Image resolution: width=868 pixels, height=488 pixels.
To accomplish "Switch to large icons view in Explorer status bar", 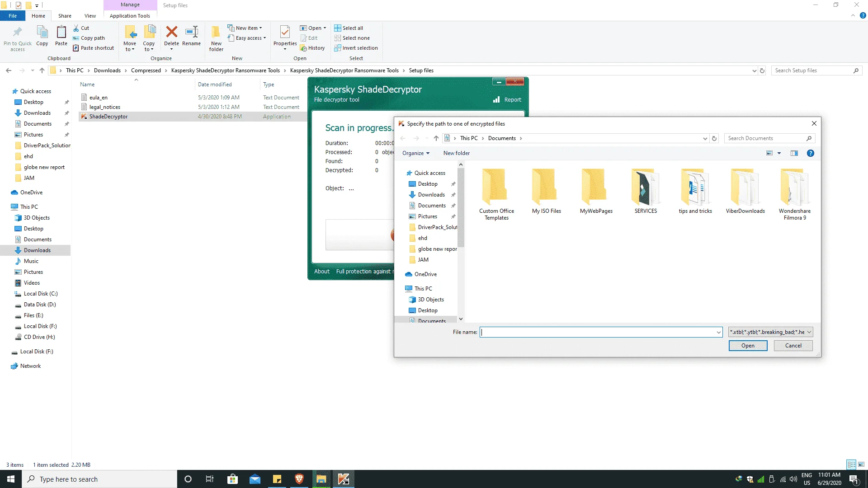I will (861, 465).
